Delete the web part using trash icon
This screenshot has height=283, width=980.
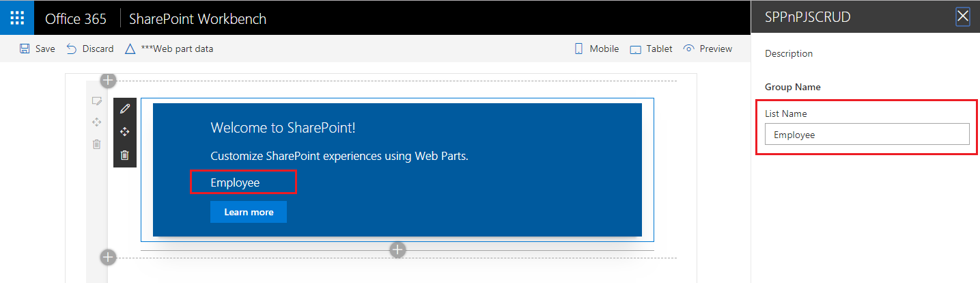124,155
